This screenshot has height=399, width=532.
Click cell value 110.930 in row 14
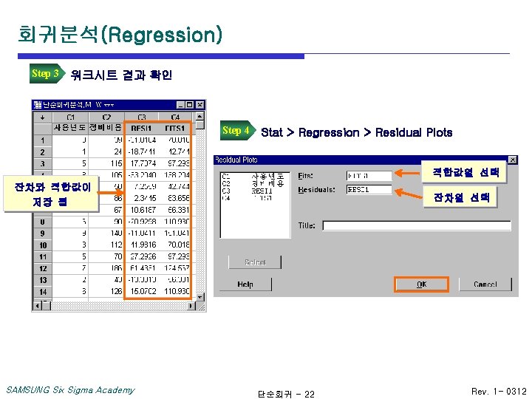pos(175,291)
